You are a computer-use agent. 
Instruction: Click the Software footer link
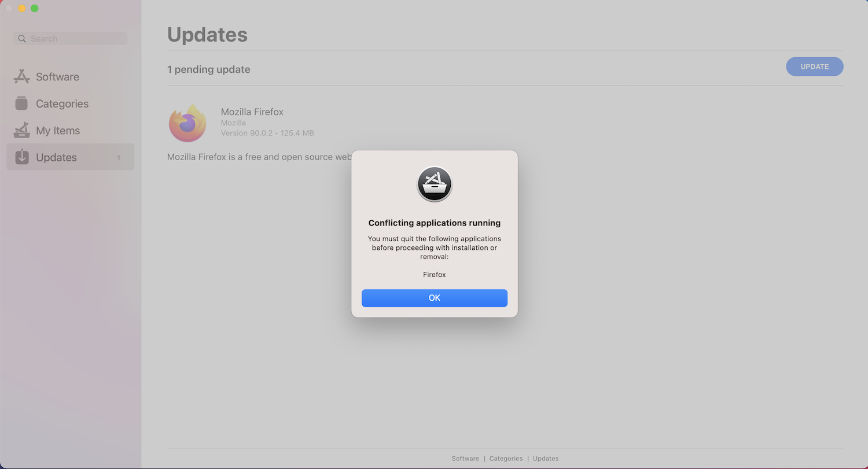465,459
